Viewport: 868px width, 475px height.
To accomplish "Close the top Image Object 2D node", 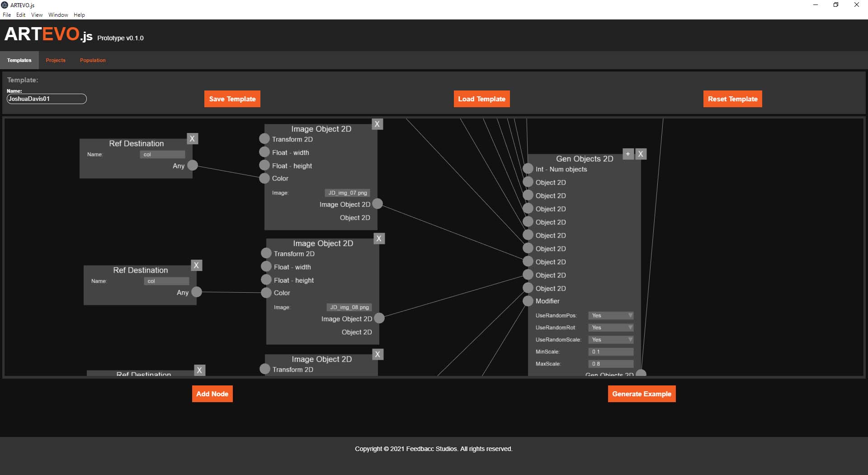I will pyautogui.click(x=377, y=124).
